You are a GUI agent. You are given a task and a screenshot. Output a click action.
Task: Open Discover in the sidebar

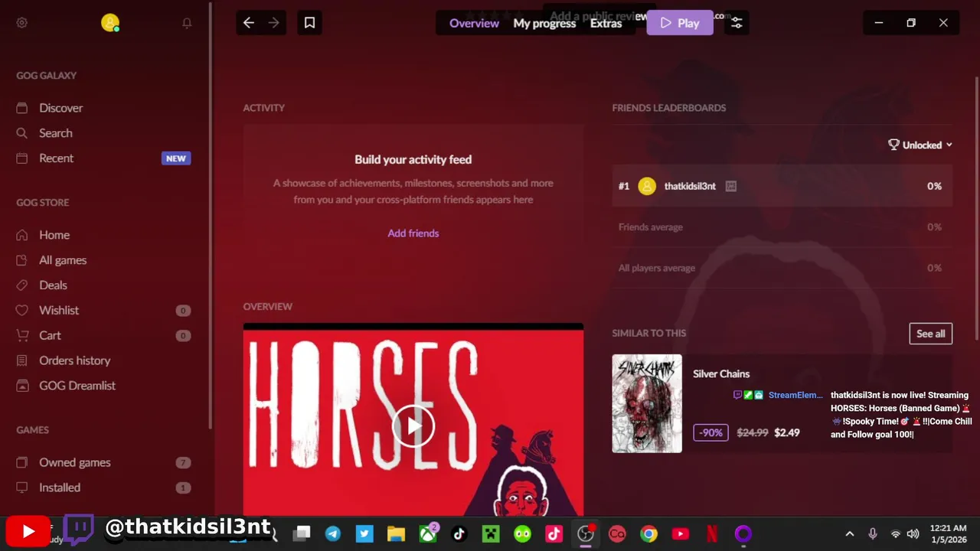coord(60,108)
